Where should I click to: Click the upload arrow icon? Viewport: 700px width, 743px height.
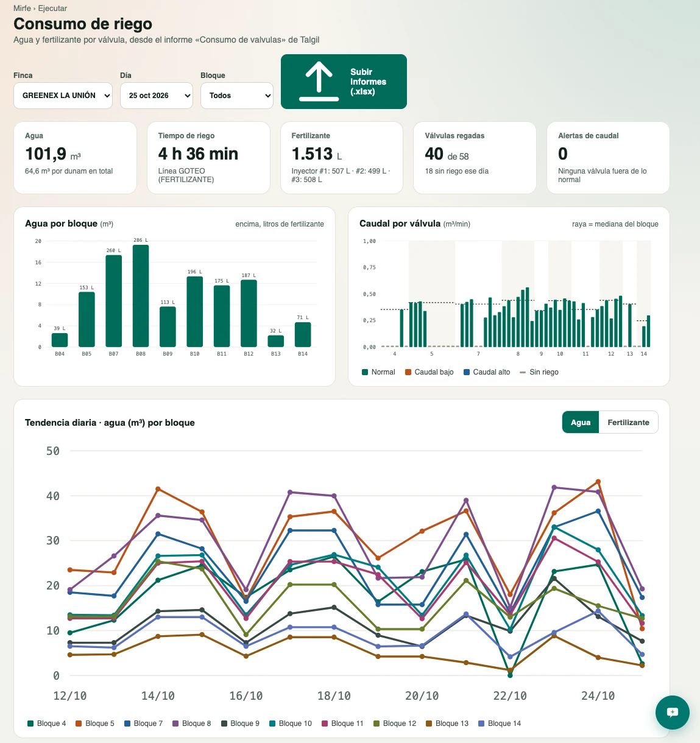[319, 82]
